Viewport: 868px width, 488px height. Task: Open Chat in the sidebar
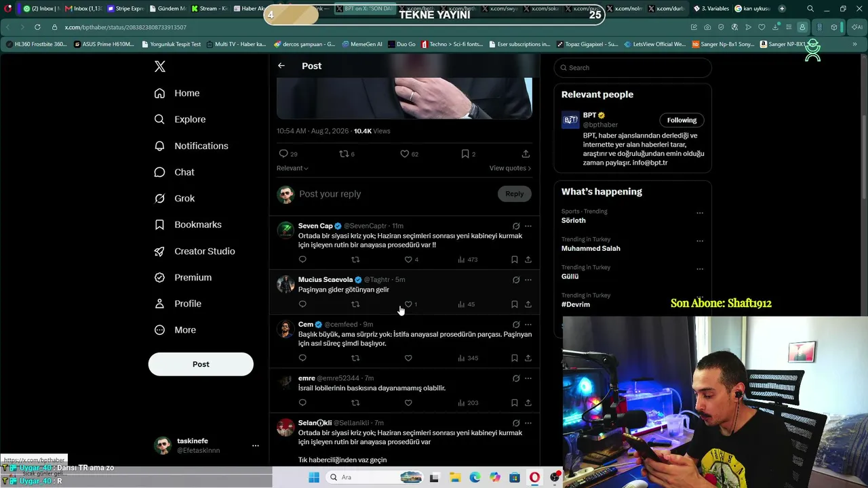pos(174,172)
